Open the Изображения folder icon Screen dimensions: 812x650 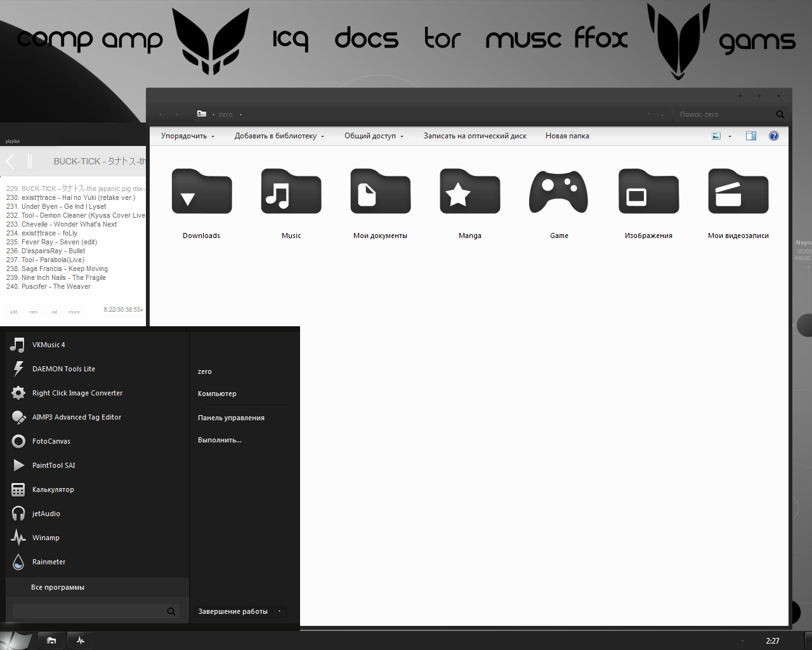(648, 192)
